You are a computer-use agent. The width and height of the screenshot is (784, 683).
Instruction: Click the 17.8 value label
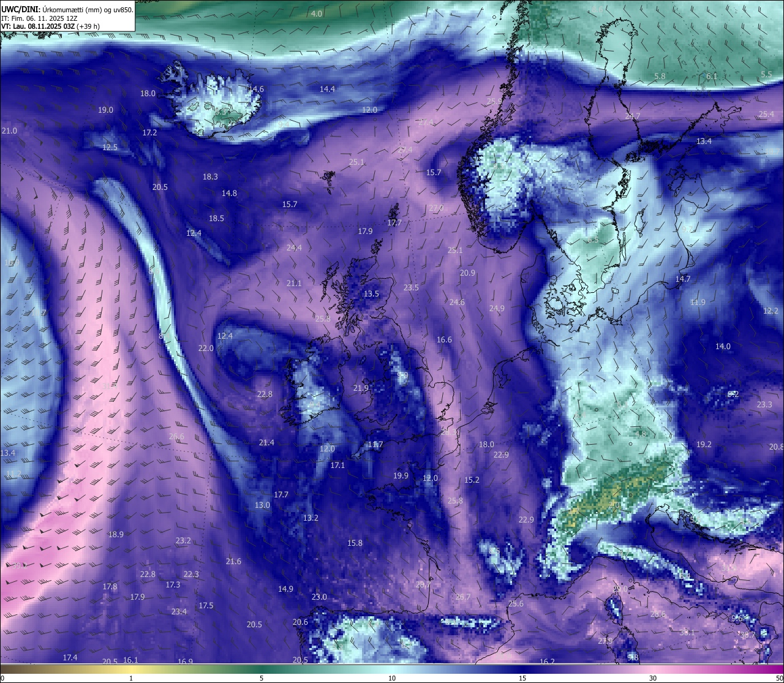point(110,586)
